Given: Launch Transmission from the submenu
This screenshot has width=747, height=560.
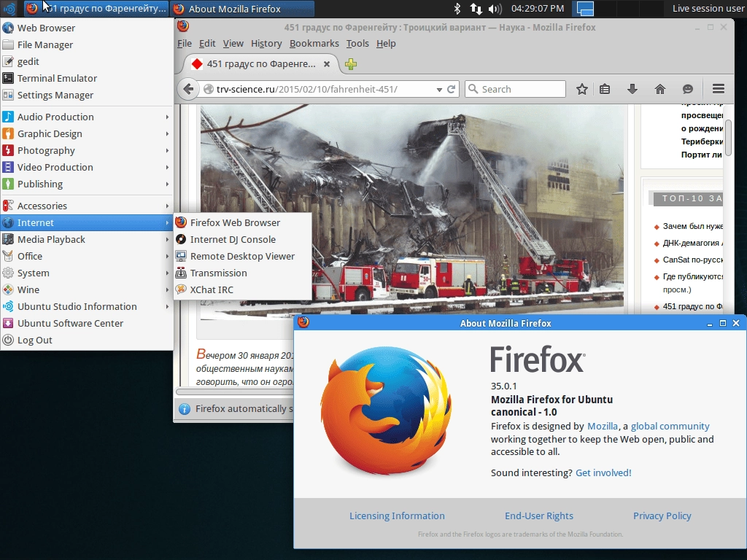Looking at the screenshot, I should pyautogui.click(x=242, y=273).
